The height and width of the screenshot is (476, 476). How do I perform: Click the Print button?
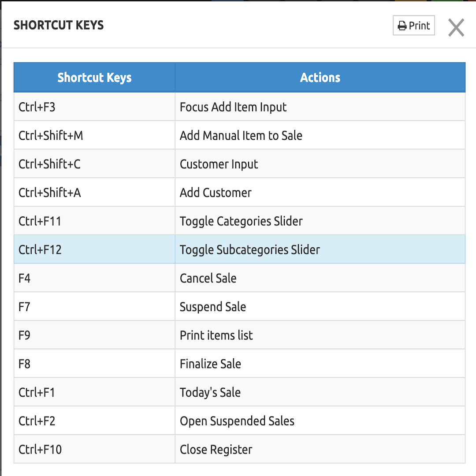(414, 26)
